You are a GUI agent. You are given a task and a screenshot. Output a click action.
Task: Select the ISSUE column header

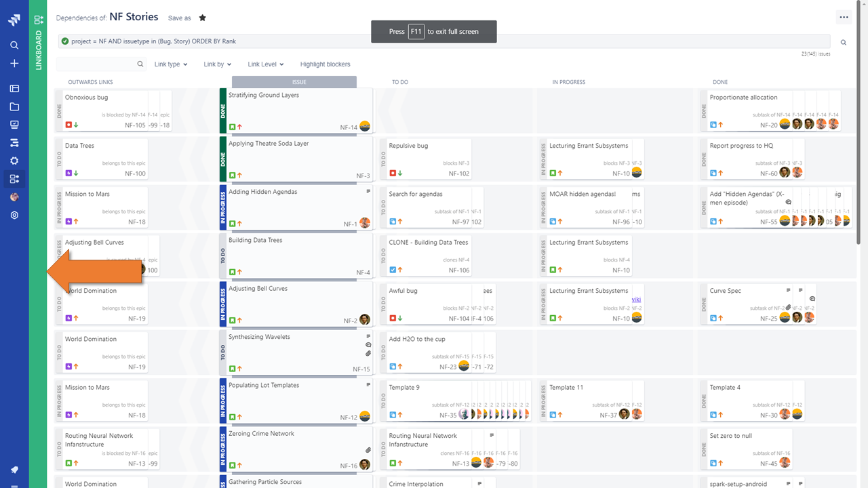(x=294, y=82)
